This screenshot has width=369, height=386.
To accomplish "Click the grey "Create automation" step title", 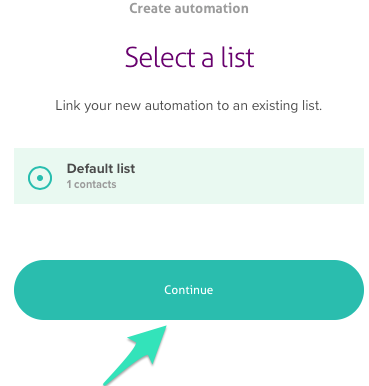I will click(x=189, y=8).
